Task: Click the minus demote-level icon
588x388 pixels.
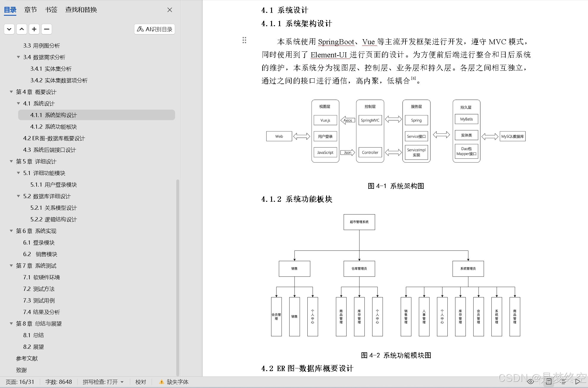Action: point(47,29)
